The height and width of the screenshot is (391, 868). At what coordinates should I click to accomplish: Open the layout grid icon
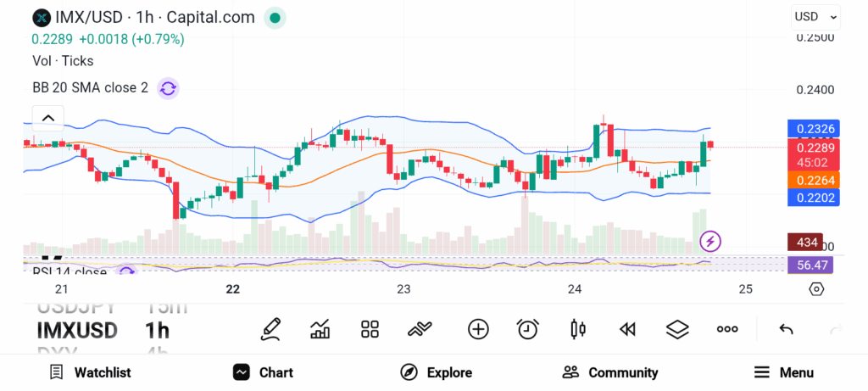[370, 329]
